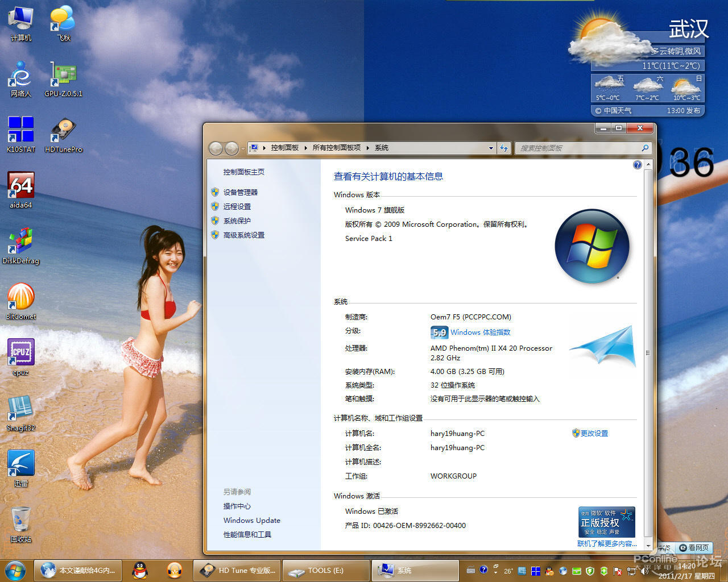728x582 pixels.
Task: Go back using the left navigation arrow
Action: tap(216, 148)
